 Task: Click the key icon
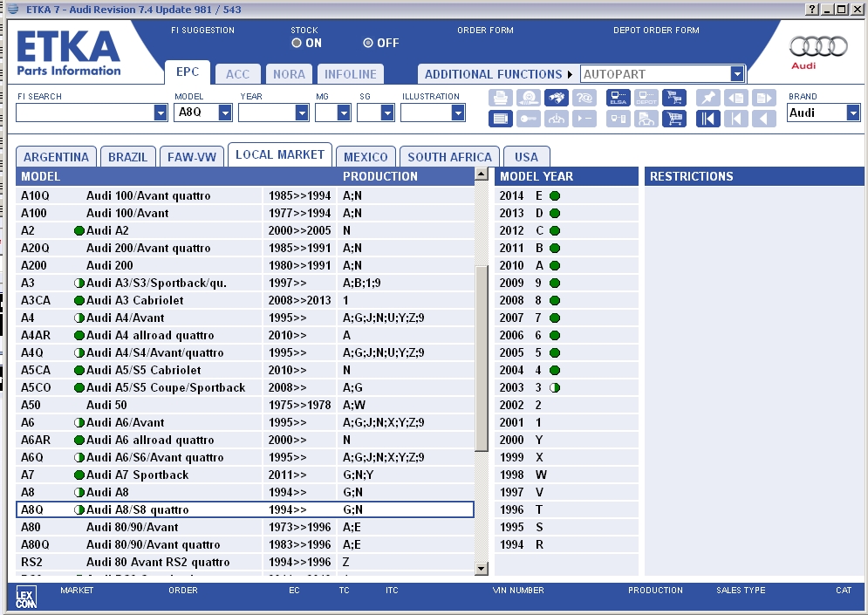(529, 119)
